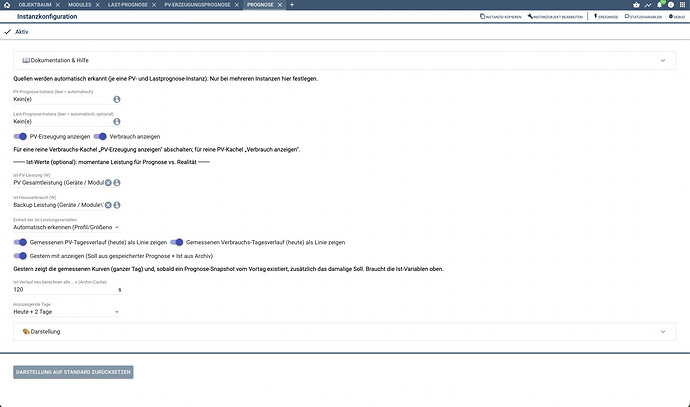Select object for Last Prognose Instanz field
This screenshot has height=407, width=690.
pyautogui.click(x=117, y=121)
